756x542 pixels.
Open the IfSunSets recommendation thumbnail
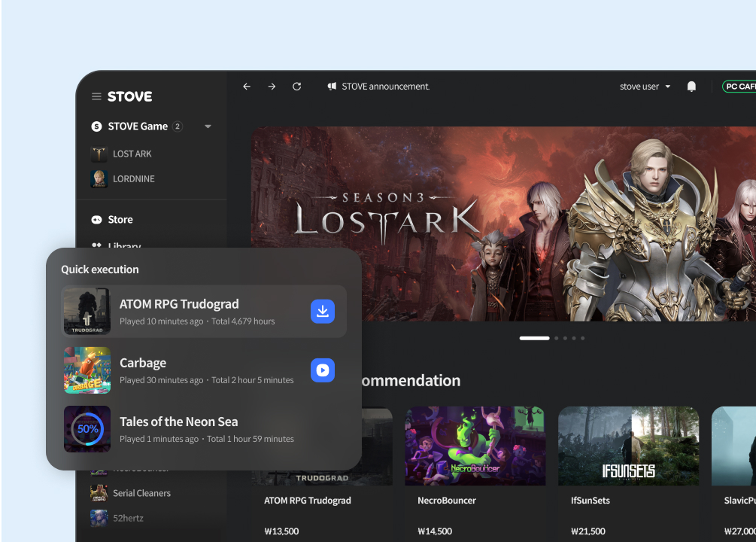(x=629, y=446)
